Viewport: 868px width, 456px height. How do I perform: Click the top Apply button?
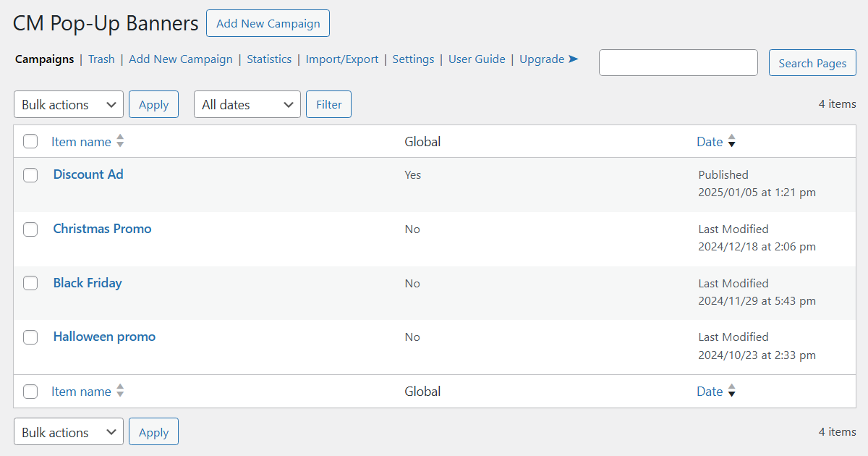point(153,104)
